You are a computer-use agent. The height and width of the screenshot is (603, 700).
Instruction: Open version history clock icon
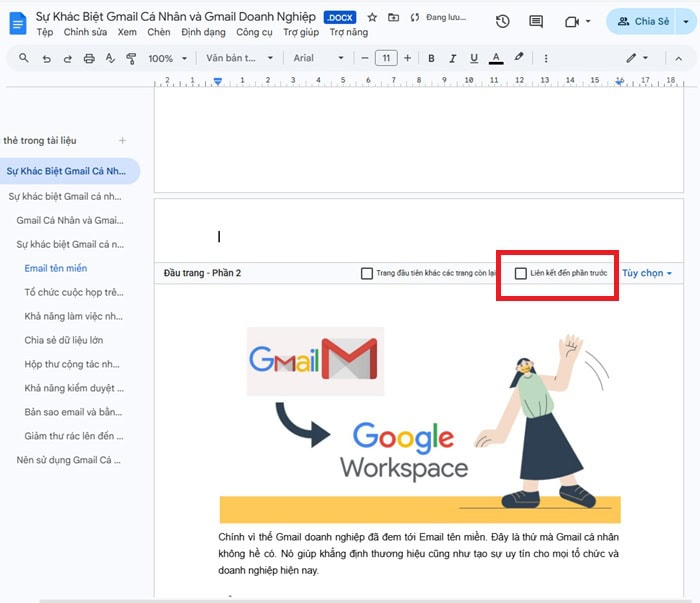coord(502,21)
